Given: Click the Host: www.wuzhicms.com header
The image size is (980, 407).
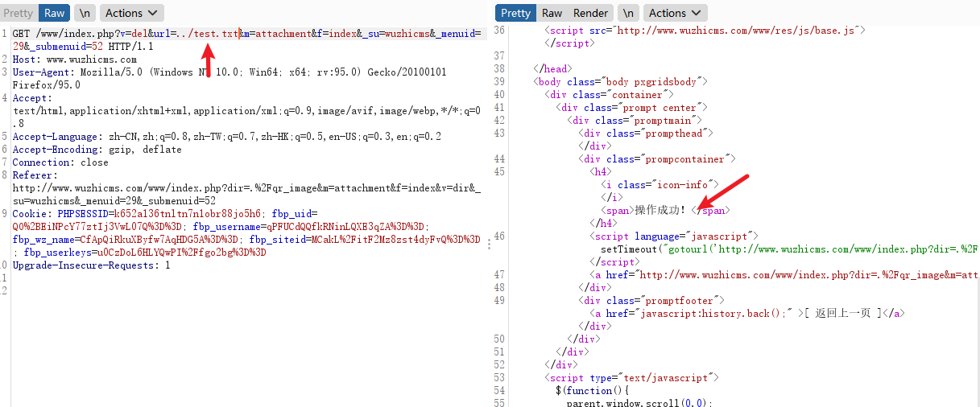Looking at the screenshot, I should [x=75, y=60].
